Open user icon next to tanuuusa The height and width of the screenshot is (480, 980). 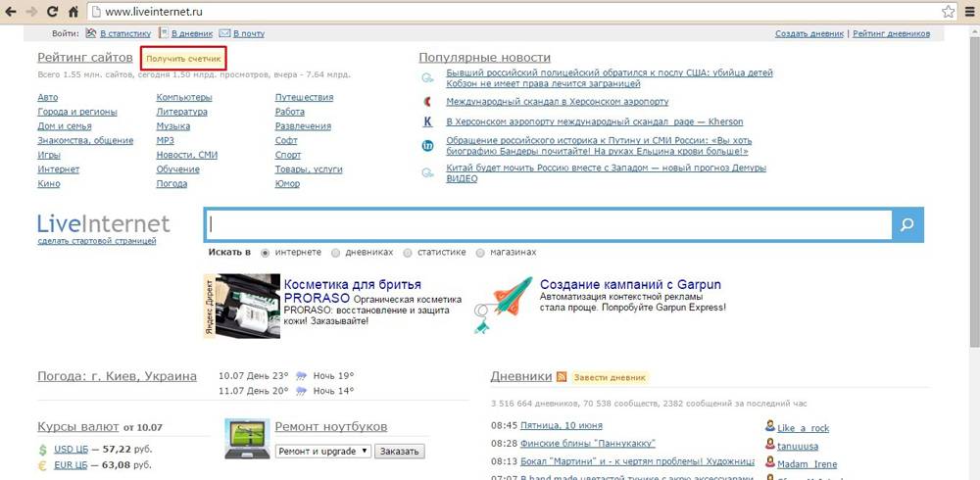(x=770, y=445)
